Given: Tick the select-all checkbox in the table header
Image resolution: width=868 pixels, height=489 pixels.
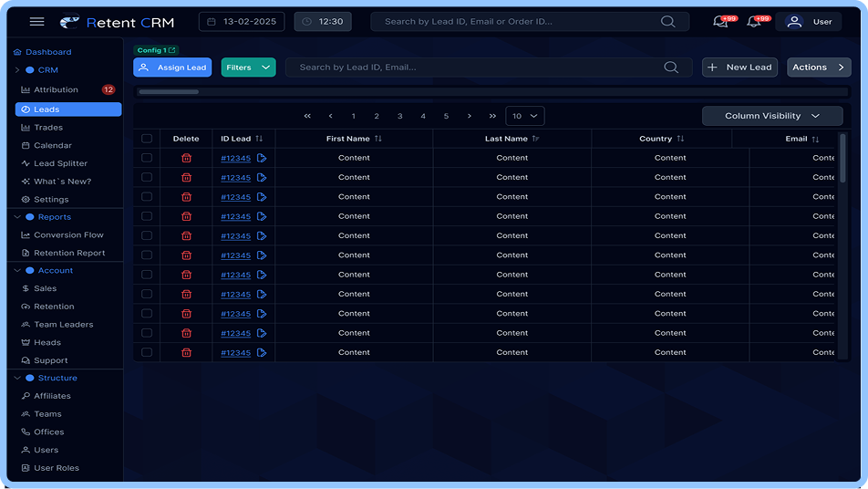Looking at the screenshot, I should pos(147,139).
